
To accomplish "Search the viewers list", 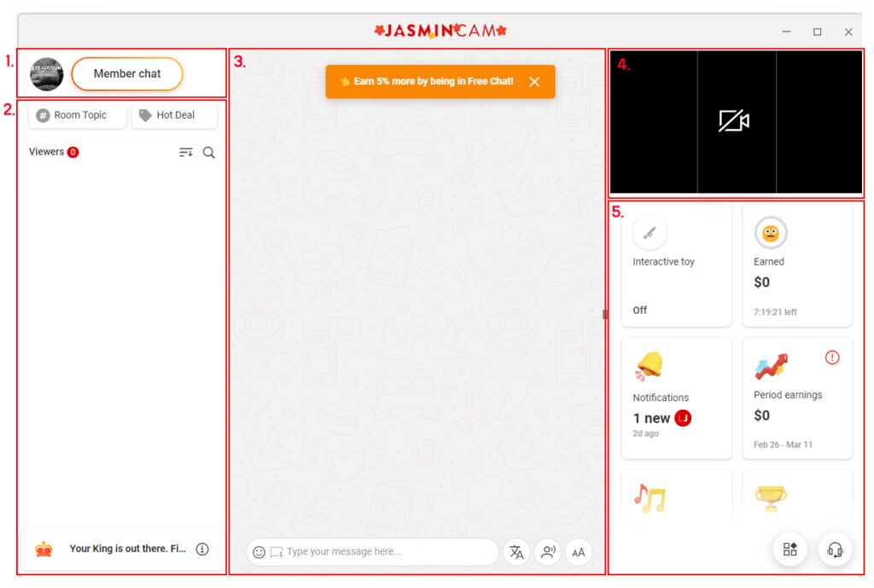I will pos(209,152).
